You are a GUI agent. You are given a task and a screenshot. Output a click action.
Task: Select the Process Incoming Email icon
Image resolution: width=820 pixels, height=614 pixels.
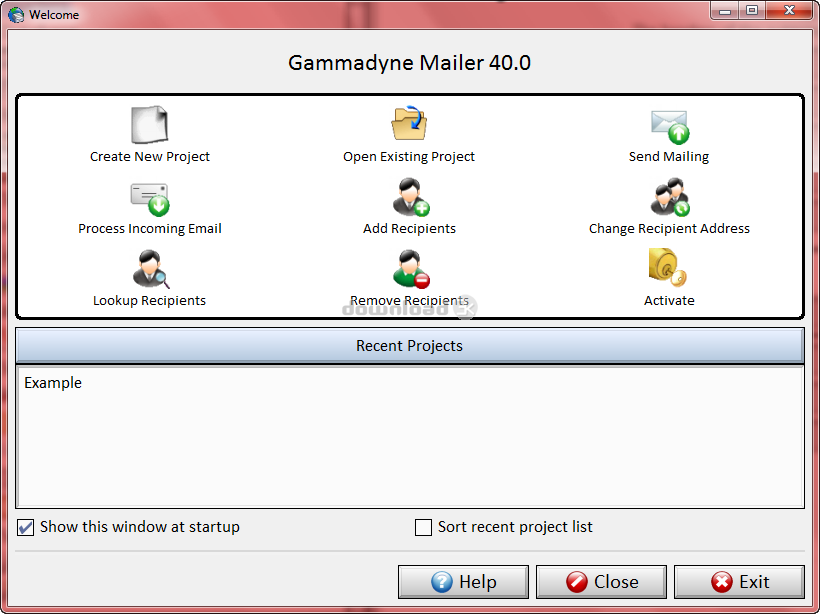[150, 199]
